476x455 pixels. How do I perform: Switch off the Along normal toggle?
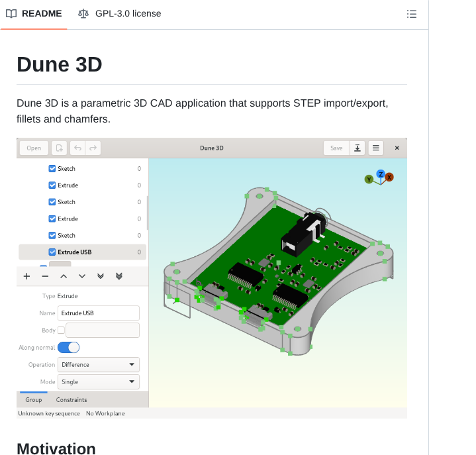pyautogui.click(x=68, y=348)
